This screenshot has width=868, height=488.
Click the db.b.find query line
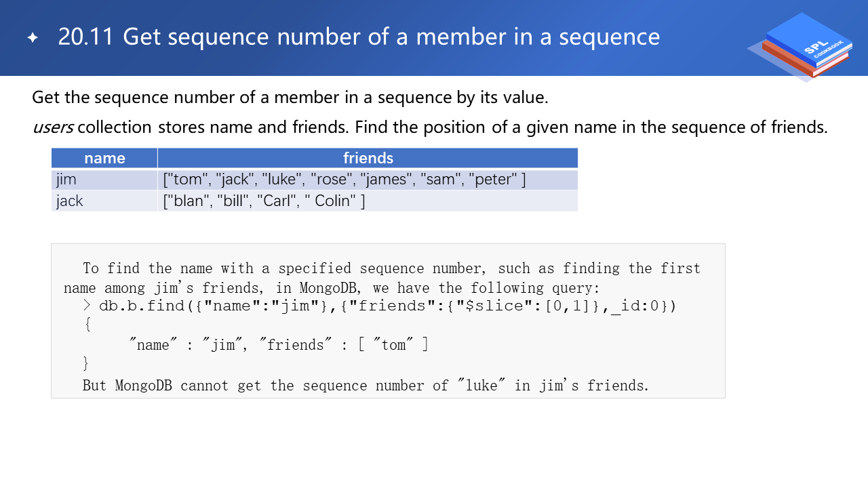(x=387, y=306)
